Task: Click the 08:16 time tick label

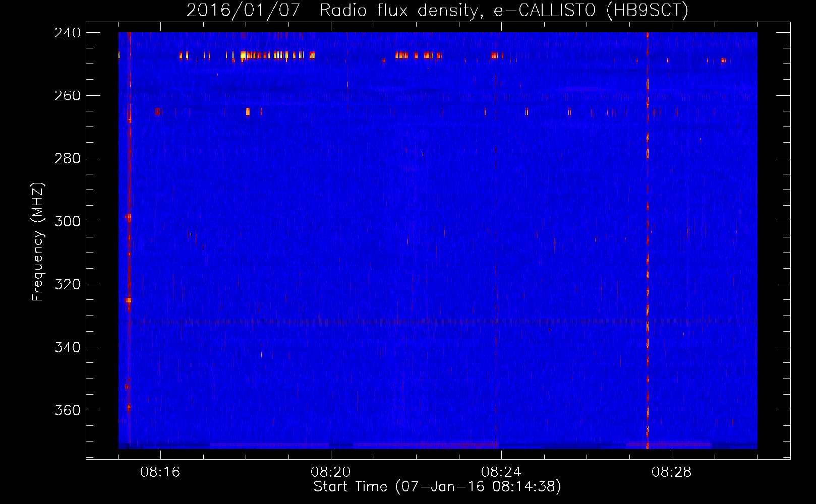Action: pyautogui.click(x=160, y=472)
